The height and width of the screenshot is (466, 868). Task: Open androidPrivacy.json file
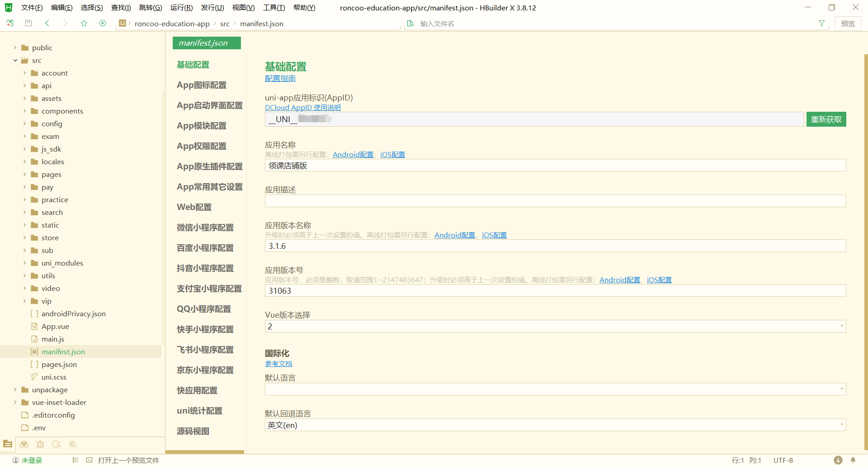click(73, 314)
